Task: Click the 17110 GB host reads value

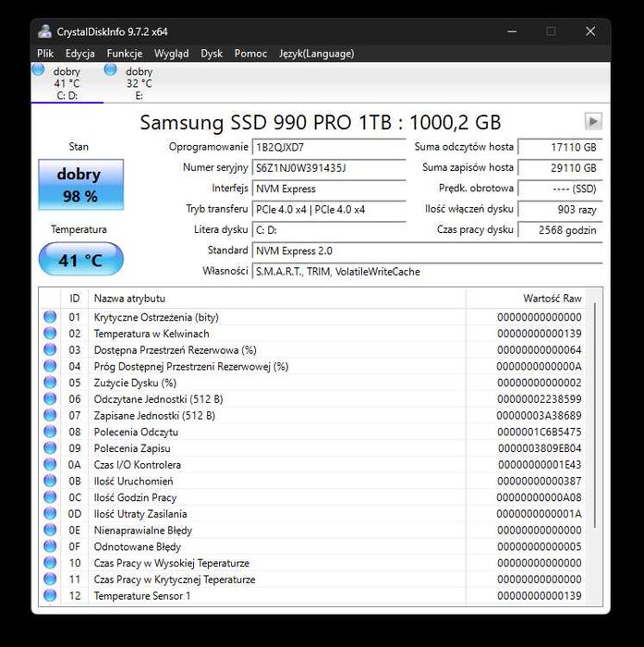Action: [x=560, y=147]
